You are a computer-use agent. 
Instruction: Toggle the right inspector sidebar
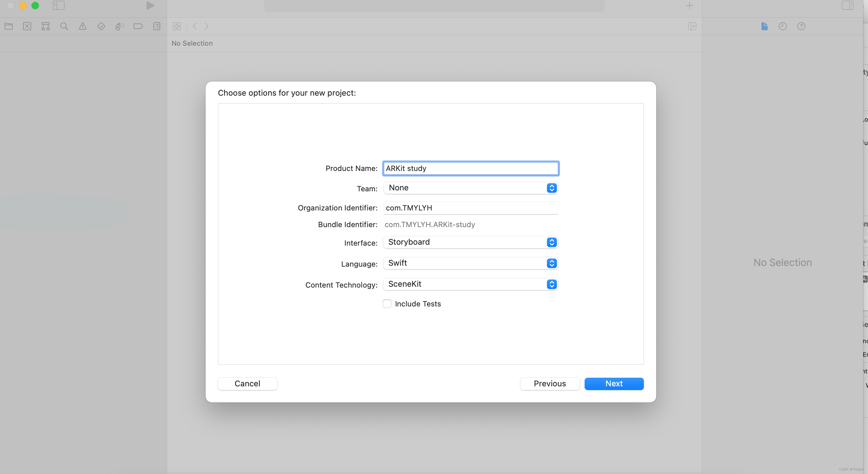click(847, 5)
